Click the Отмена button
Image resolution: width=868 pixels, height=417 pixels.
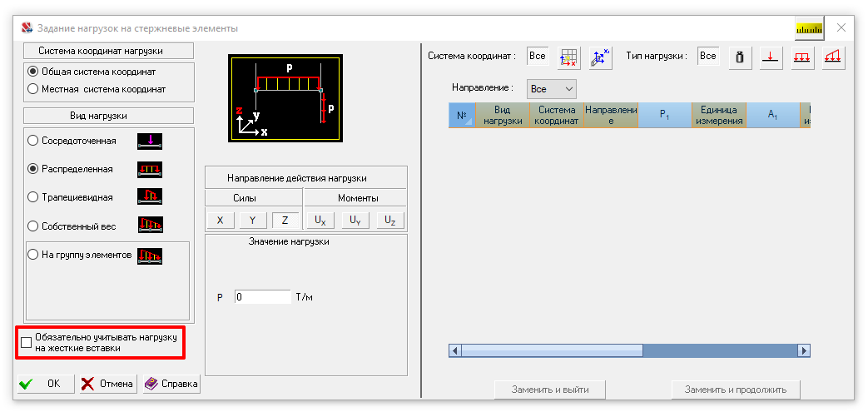107,384
